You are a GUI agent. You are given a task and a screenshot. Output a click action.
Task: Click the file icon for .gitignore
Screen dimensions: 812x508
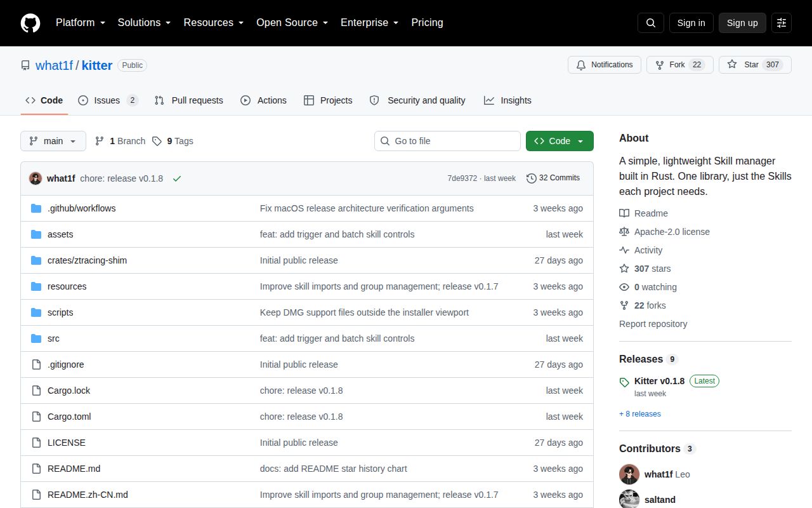(36, 364)
